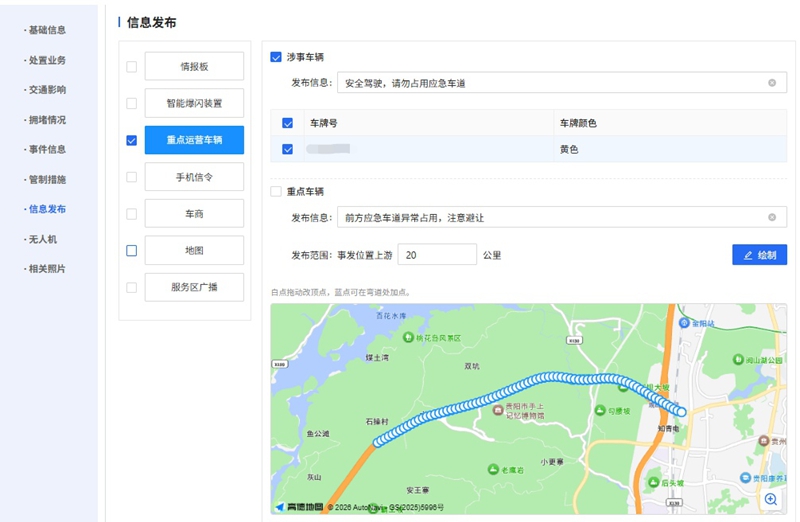Uncheck the 涉事车辆 checkbox
This screenshot has height=522, width=800.
(x=276, y=57)
